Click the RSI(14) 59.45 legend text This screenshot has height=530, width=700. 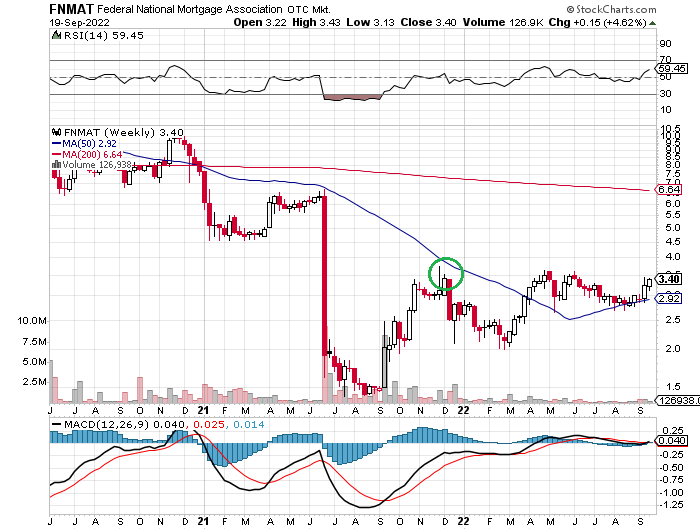point(104,35)
